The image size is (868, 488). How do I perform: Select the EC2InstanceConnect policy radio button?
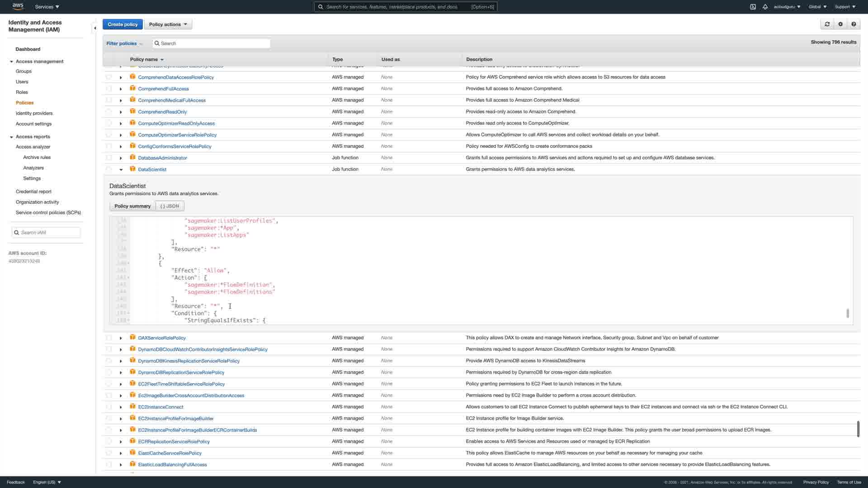point(109,407)
